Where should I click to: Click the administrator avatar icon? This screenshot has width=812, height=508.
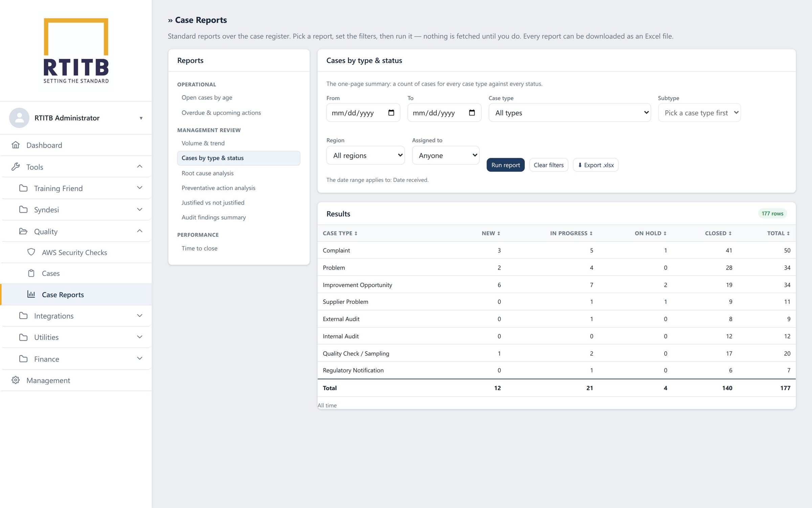coord(19,118)
